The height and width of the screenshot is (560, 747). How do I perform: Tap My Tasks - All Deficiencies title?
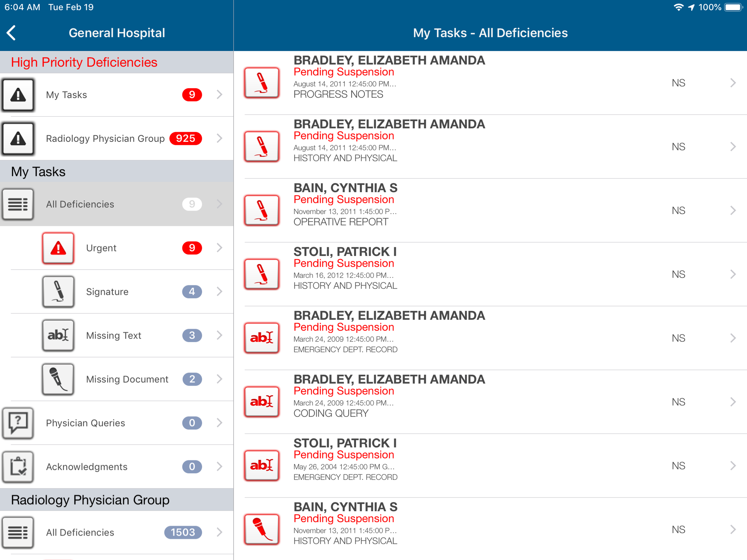pos(490,33)
